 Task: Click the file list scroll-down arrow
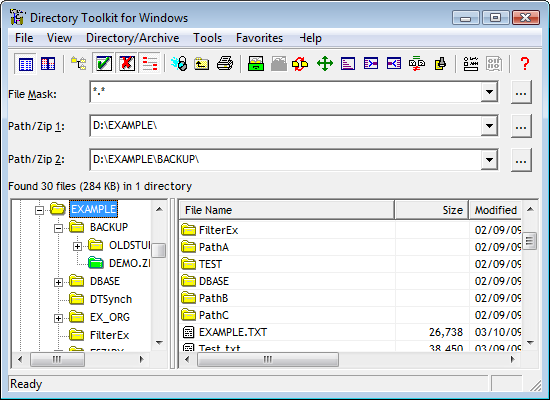point(530,342)
